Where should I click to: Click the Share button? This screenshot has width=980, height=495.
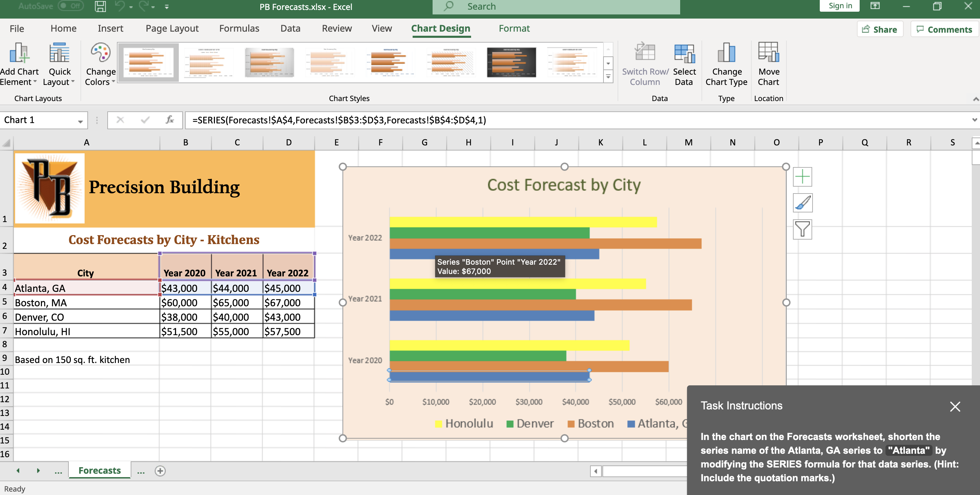click(880, 29)
